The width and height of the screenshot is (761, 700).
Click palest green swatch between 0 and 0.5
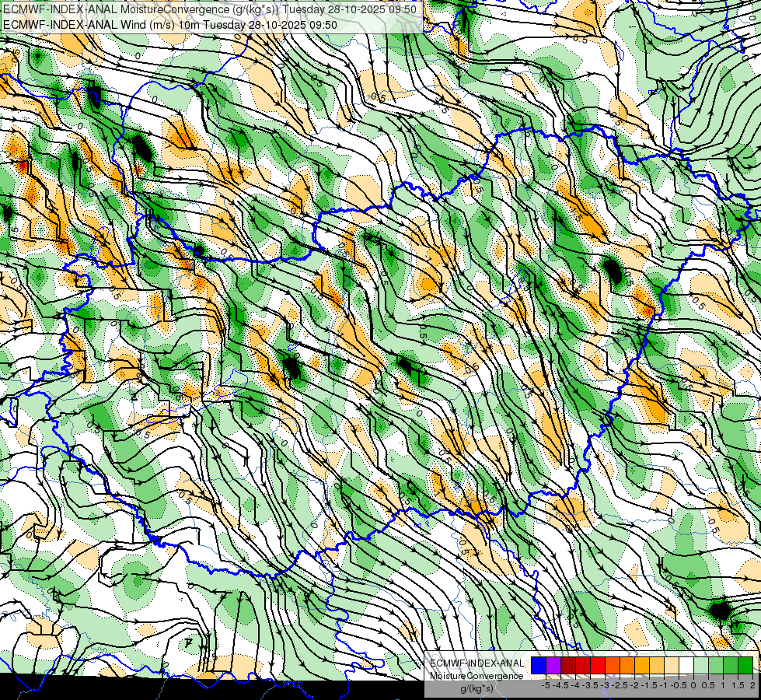coord(701,665)
